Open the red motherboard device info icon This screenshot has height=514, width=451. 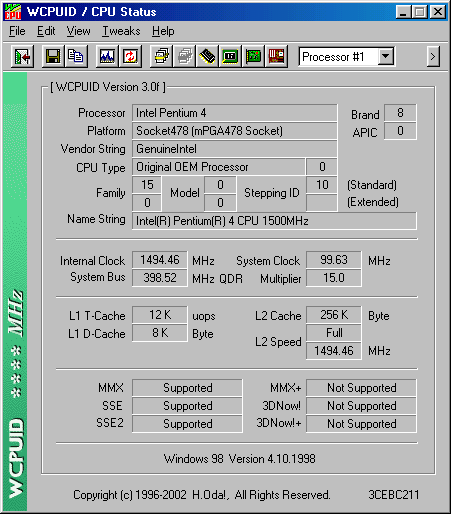click(276, 57)
